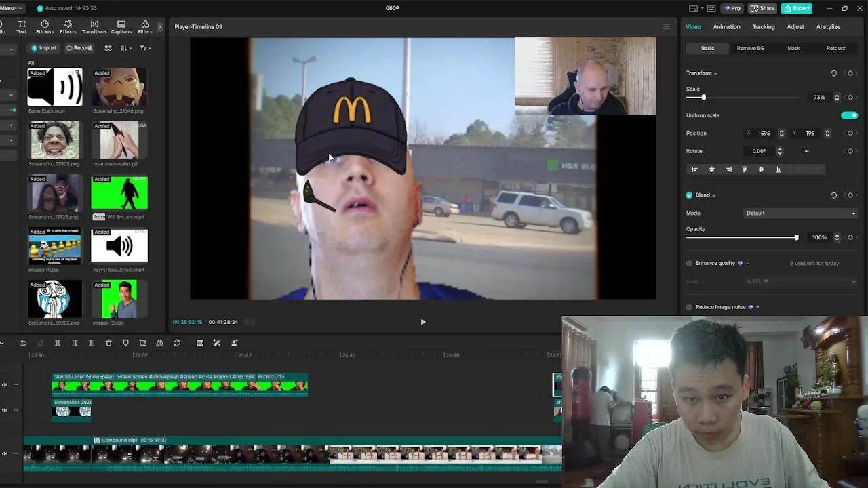The image size is (868, 488).
Task: Click the Export button
Action: click(x=797, y=8)
